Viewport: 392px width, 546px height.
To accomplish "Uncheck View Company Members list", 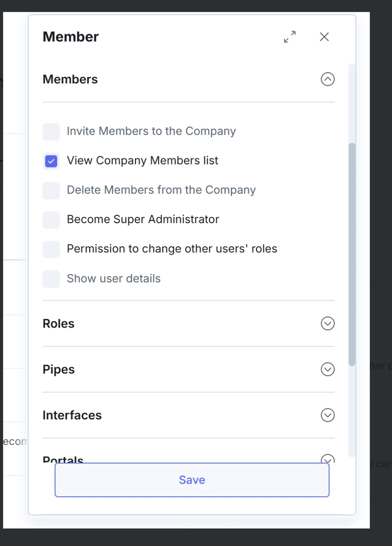I will [51, 161].
